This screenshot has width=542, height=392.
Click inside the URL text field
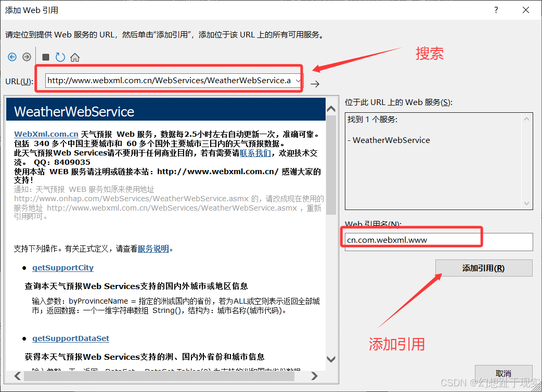click(170, 81)
